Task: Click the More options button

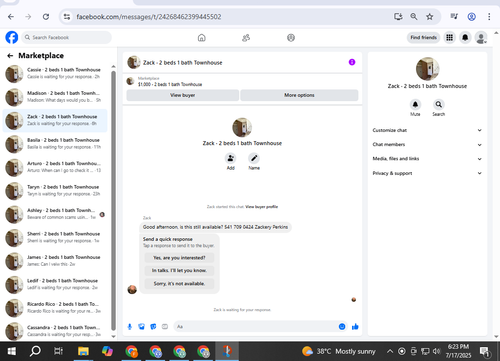Action: (x=299, y=95)
